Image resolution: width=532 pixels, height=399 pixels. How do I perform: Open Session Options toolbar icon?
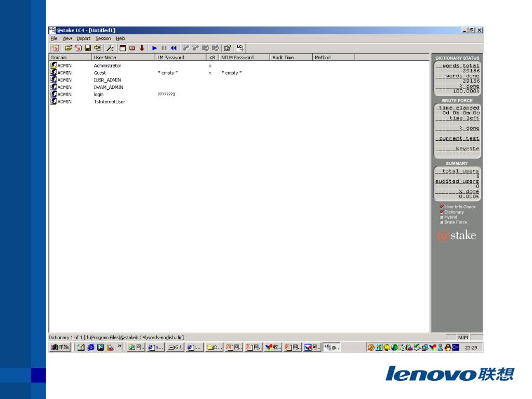pyautogui.click(x=228, y=48)
